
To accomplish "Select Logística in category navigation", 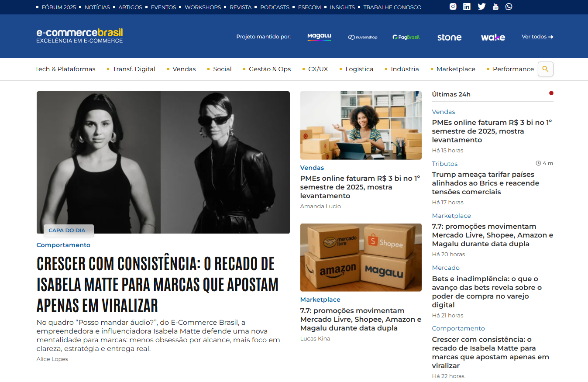I will 359,69.
